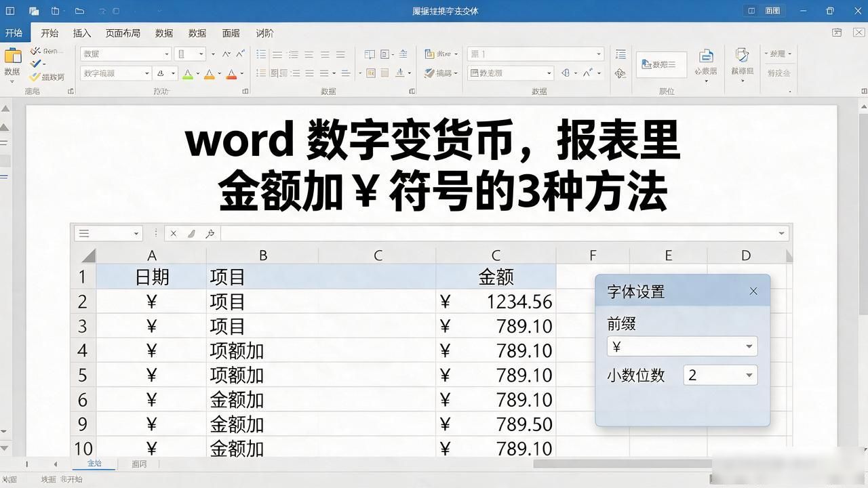The width and height of the screenshot is (868, 488).
Task: Click the large styles gallery button in ribbon
Action: pos(662,64)
